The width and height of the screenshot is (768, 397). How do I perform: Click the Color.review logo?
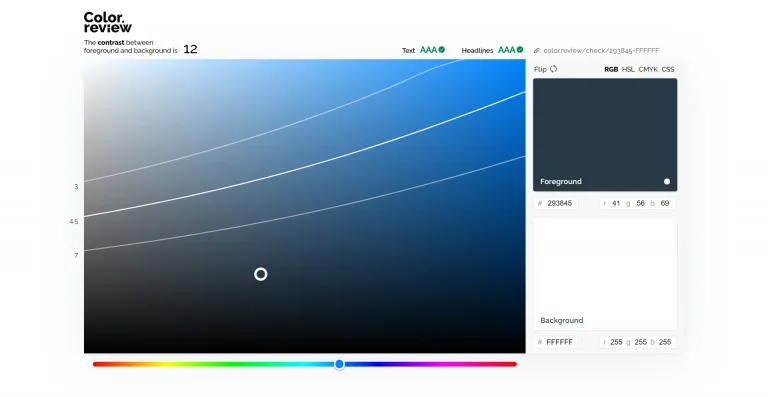(x=107, y=23)
